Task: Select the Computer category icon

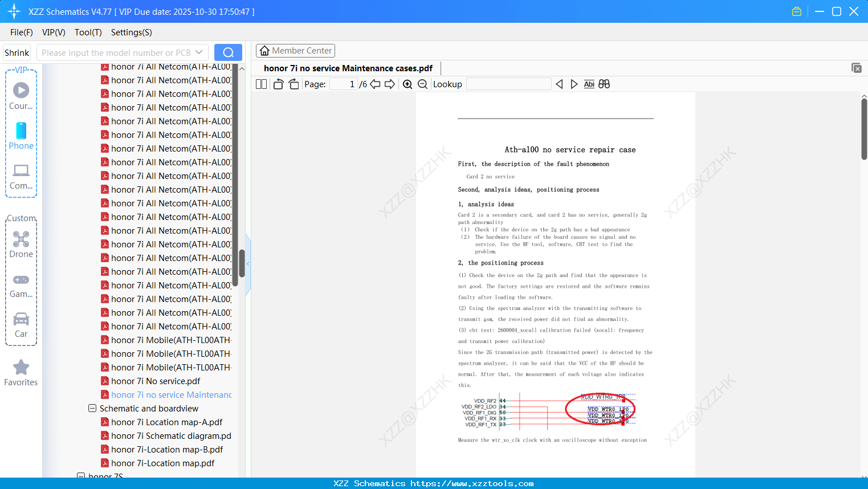Action: [21, 176]
